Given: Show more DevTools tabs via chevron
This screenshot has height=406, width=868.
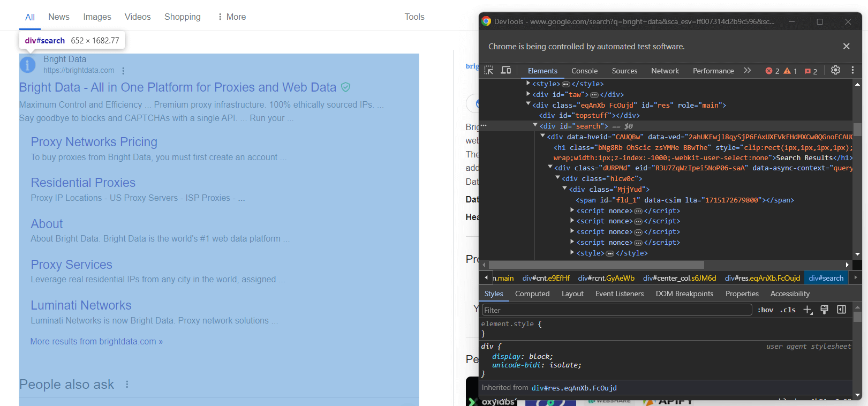Looking at the screenshot, I should coord(748,71).
